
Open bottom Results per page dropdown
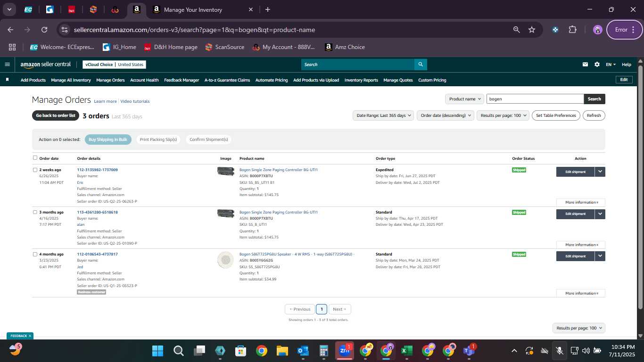[579, 328]
